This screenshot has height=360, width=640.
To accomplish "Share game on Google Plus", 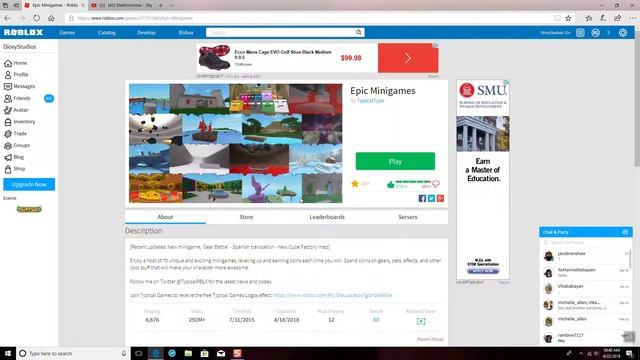I will pos(440,198).
